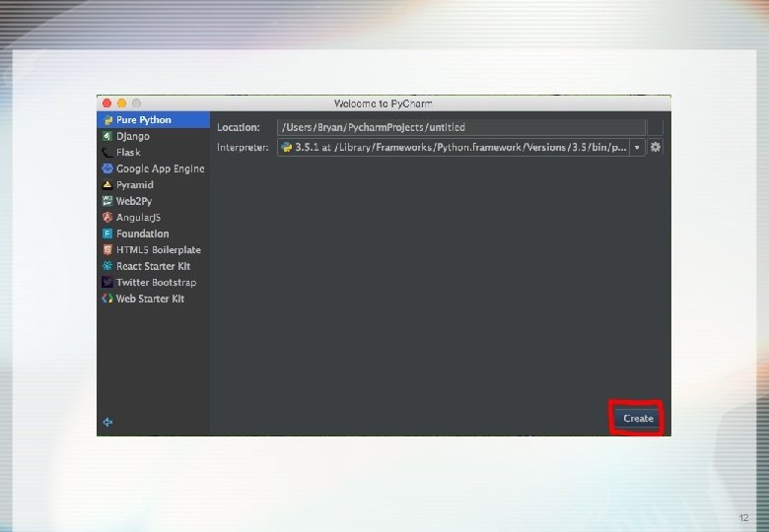The width and height of the screenshot is (769, 532).
Task: Click the Foundation F icon
Action: click(x=107, y=233)
